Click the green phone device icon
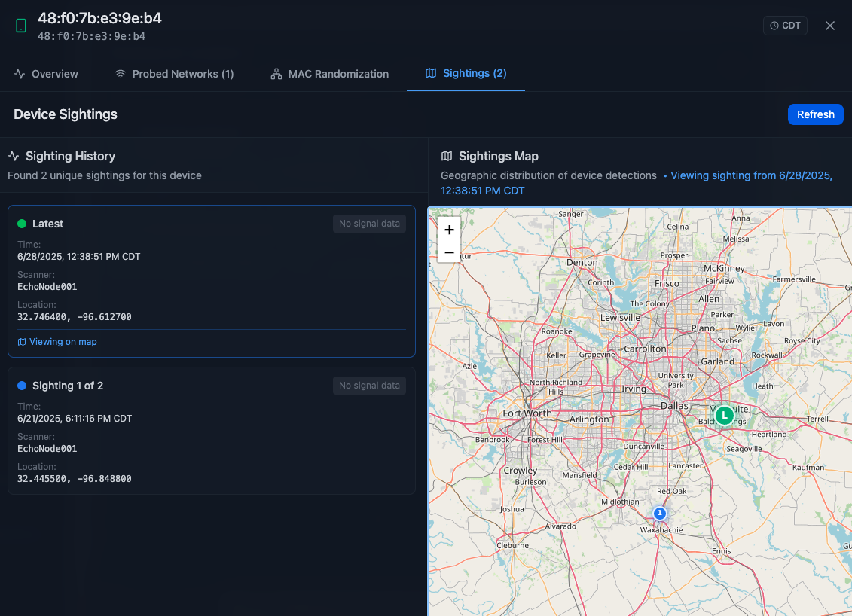Viewport: 852px width, 616px height. point(21,26)
